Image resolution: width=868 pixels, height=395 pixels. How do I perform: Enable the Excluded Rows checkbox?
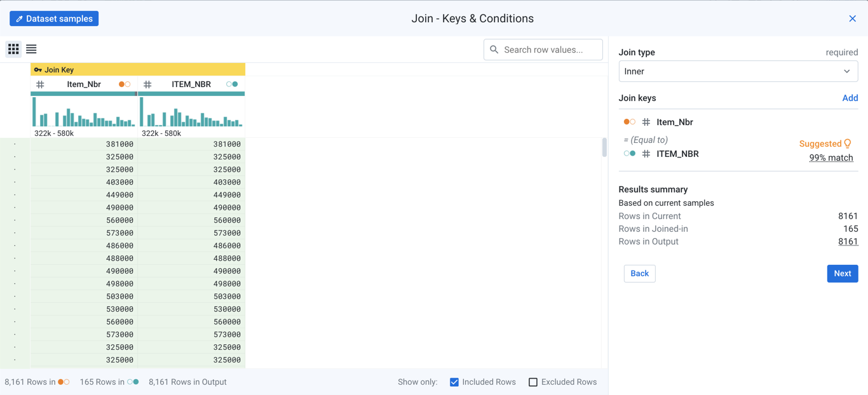coord(532,382)
